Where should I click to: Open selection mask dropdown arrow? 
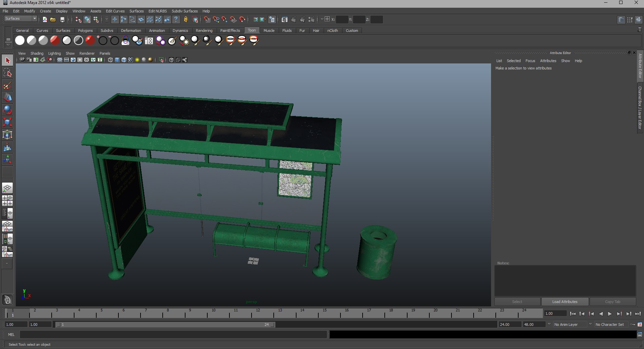(x=107, y=19)
